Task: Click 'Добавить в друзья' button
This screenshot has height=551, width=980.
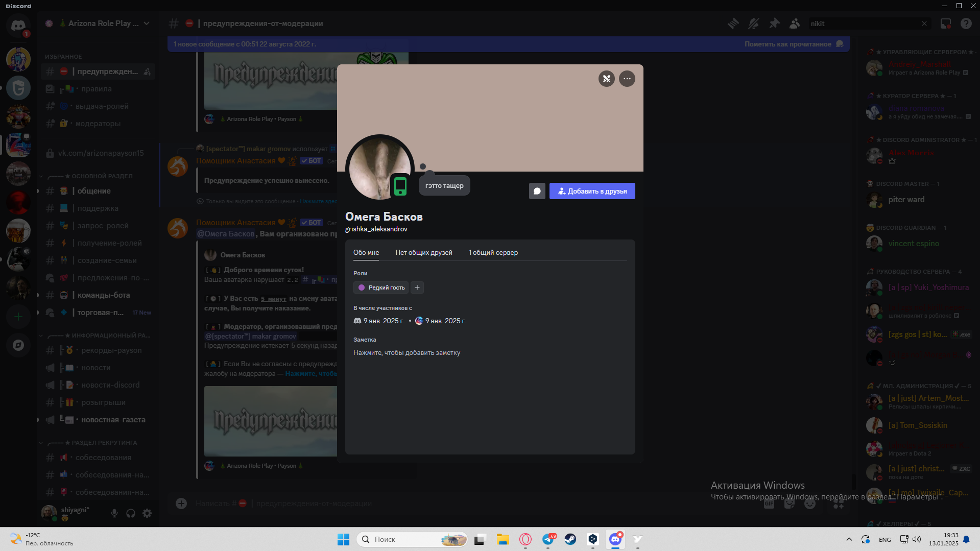Action: pyautogui.click(x=592, y=191)
